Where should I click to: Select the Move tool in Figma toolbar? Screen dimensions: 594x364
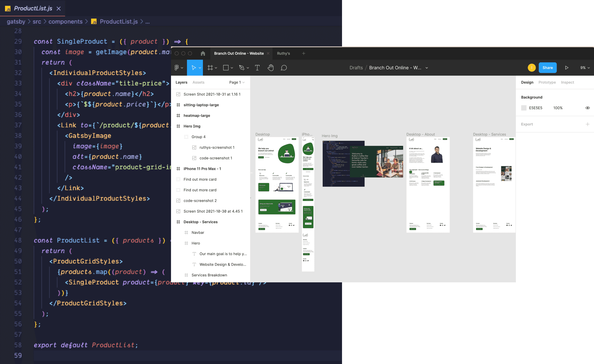tap(194, 68)
